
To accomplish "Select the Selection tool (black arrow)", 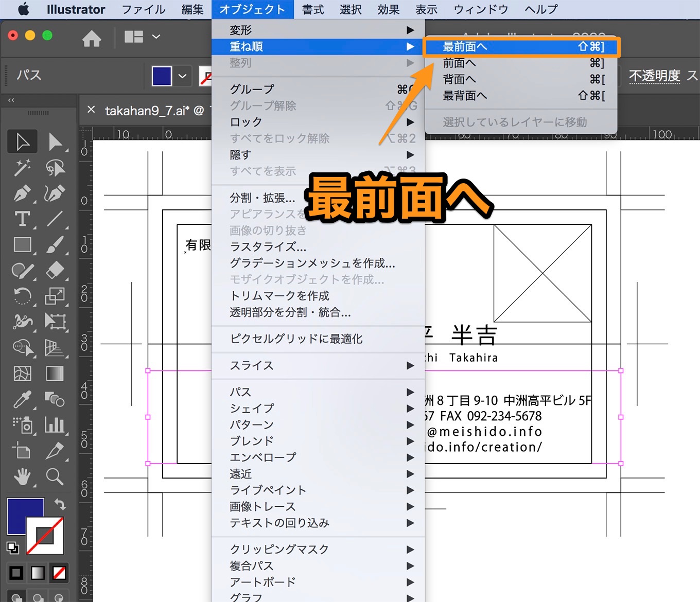I will pos(22,141).
